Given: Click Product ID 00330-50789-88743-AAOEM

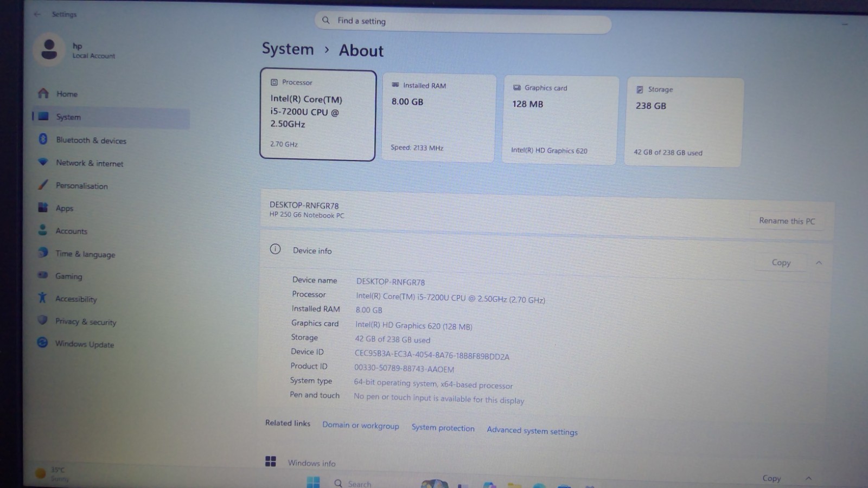Looking at the screenshot, I should [x=404, y=368].
